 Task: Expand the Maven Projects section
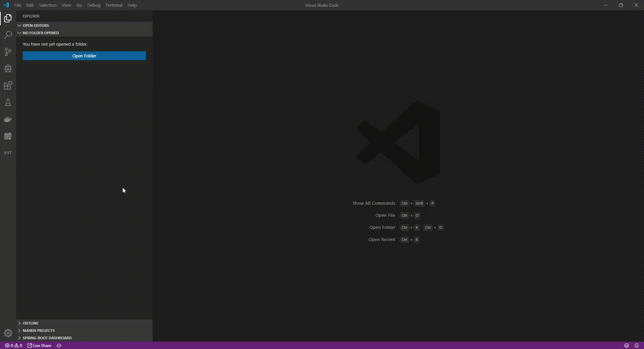pyautogui.click(x=84, y=331)
